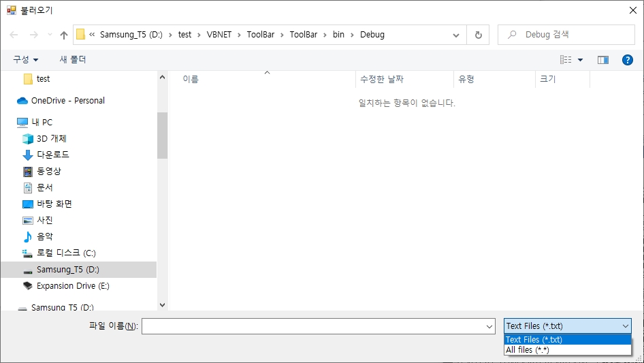
Task: Select 내 PC in navigation pane
Action: point(35,122)
